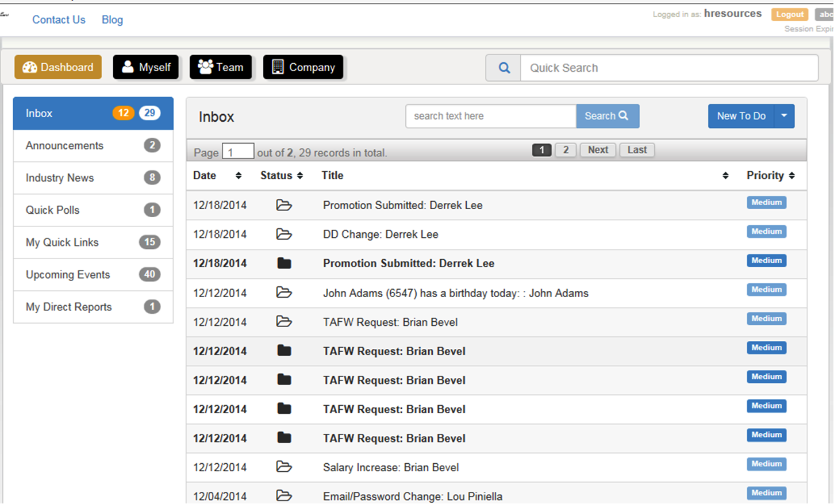This screenshot has width=834, height=504.
Task: Toggle read status folder for DD Change: Derrek Lee
Action: 284,234
